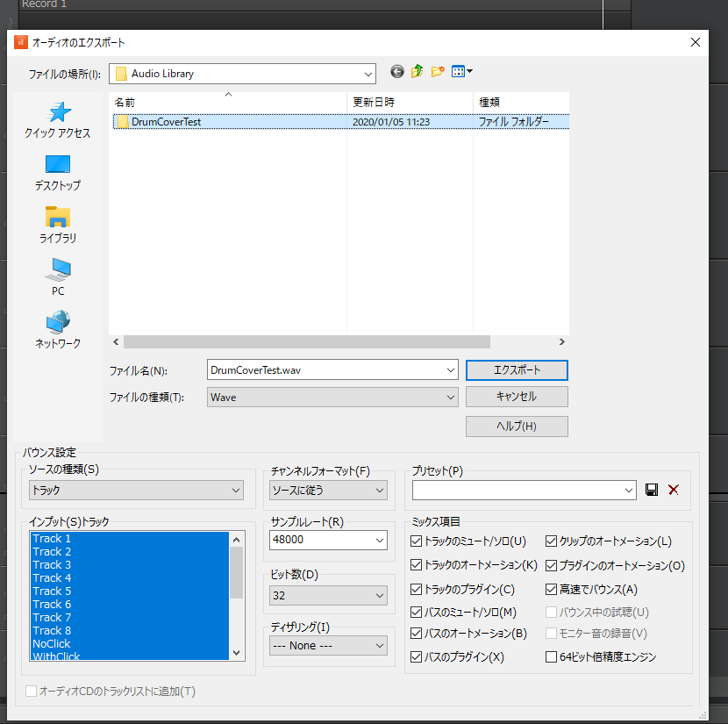
Task: Select Track 1 in the input track list
Action: tap(130, 539)
